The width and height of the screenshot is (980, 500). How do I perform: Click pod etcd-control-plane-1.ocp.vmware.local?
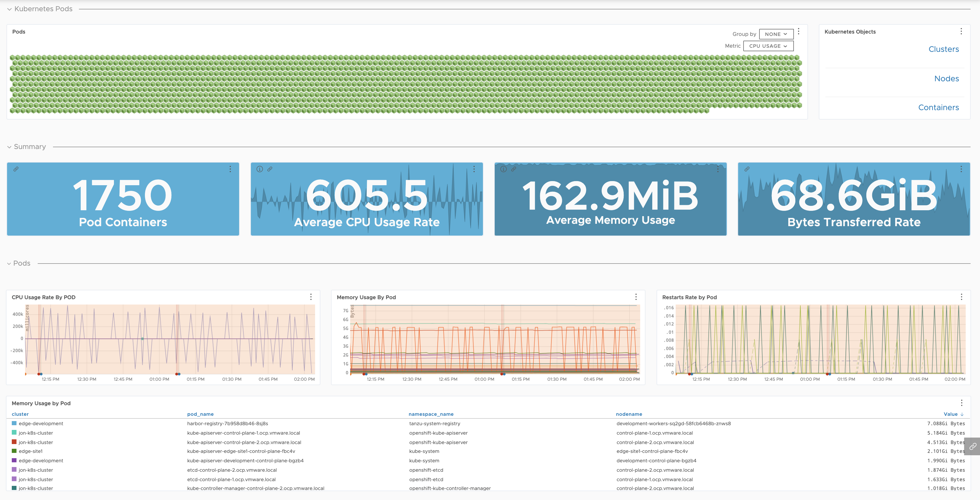pyautogui.click(x=231, y=479)
